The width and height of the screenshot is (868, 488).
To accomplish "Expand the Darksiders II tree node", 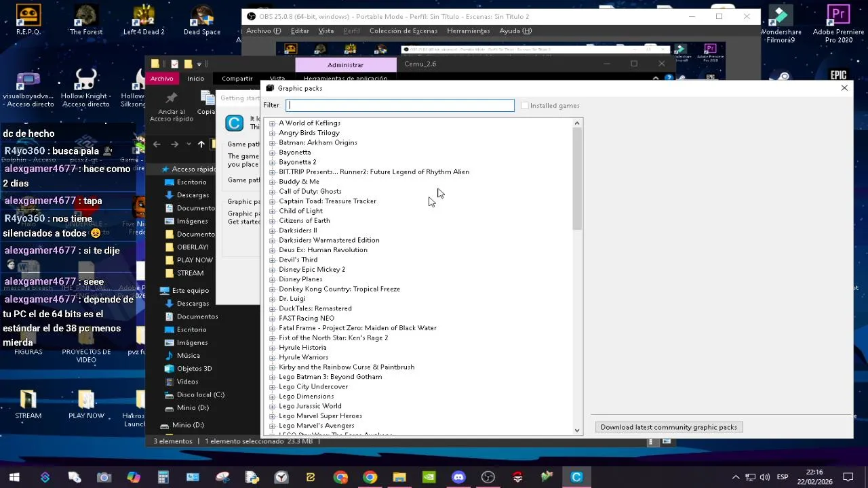I will (x=272, y=230).
